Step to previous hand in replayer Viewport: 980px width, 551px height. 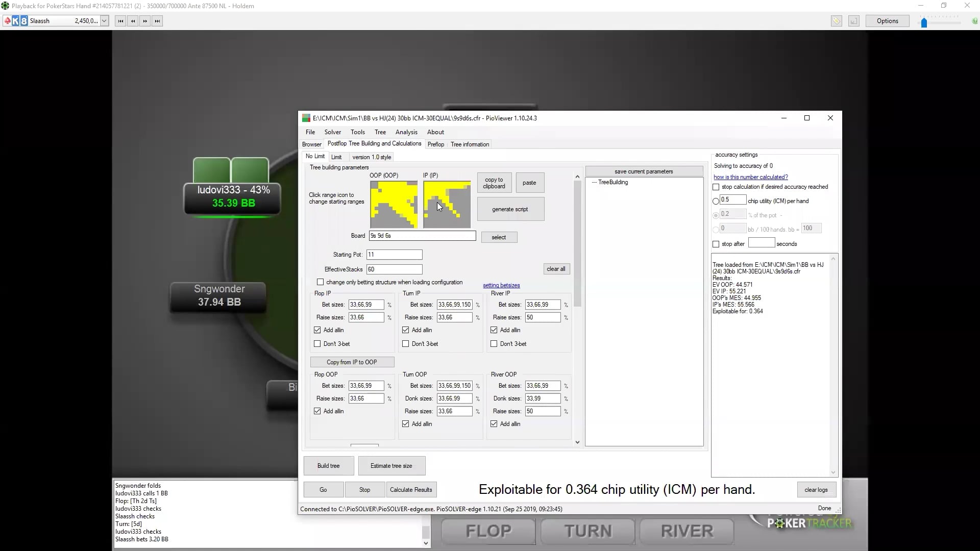pos(133,21)
